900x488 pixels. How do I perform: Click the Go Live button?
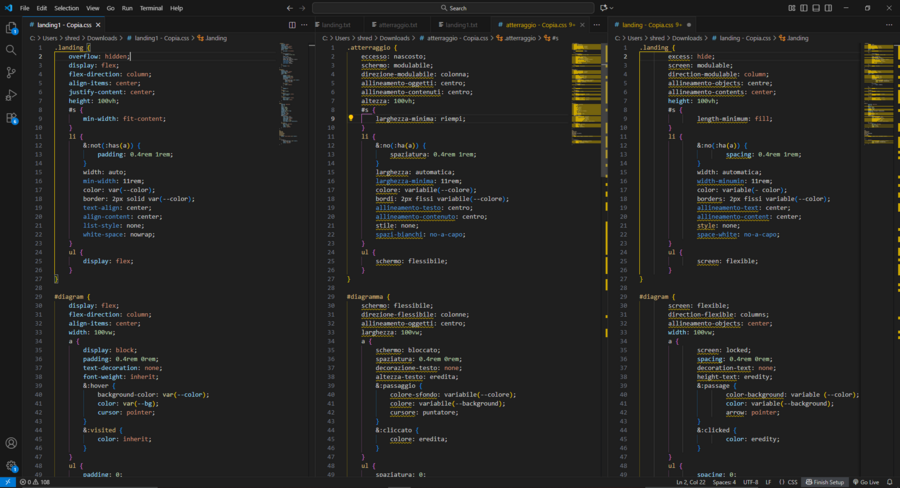[x=866, y=482]
